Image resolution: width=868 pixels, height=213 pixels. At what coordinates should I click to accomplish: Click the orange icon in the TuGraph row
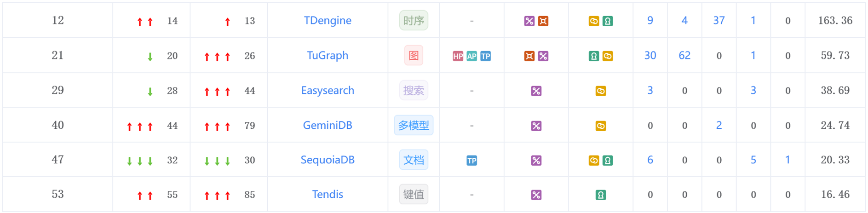coord(529,56)
